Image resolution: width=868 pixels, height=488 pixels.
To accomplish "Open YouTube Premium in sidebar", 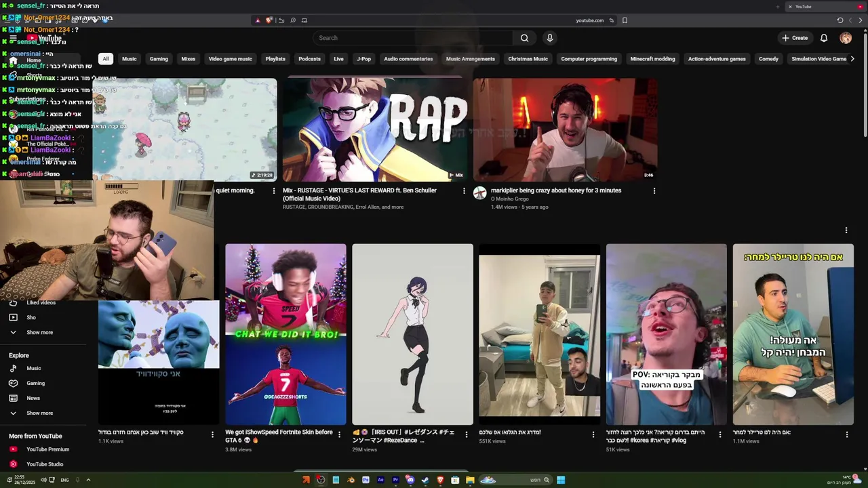I will pyautogui.click(x=47, y=449).
